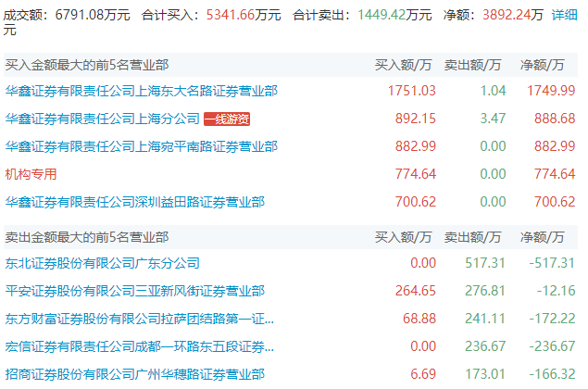The width and height of the screenshot is (588, 389).
Task: Click the 成交额 6791.08万元 value
Action: click(x=93, y=15)
